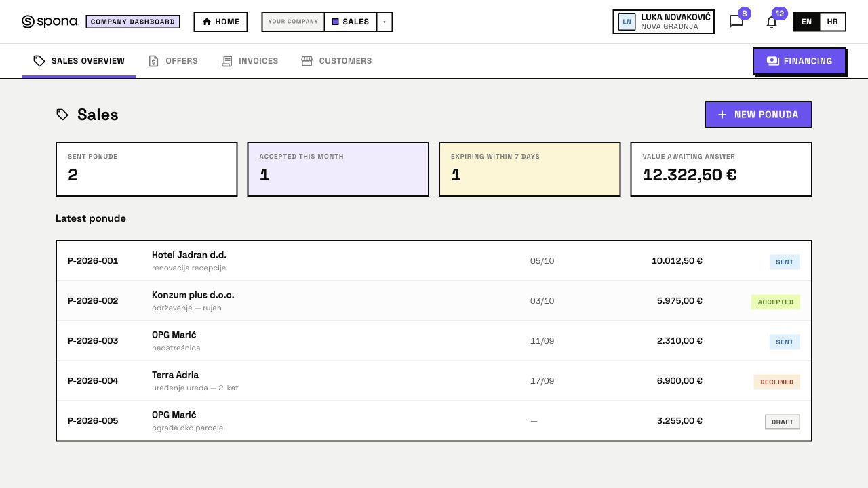Click the money icon in Financing button
Image resolution: width=868 pixels, height=488 pixels.
pyautogui.click(x=773, y=61)
